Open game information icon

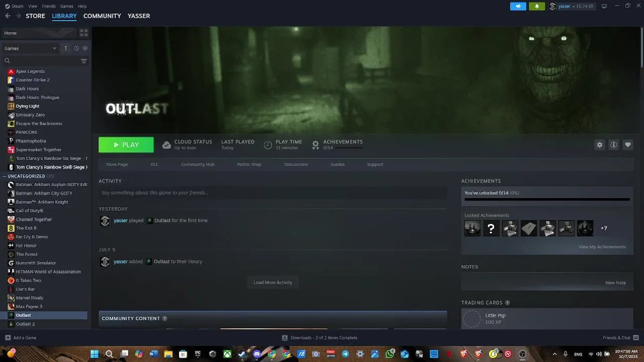click(x=613, y=145)
